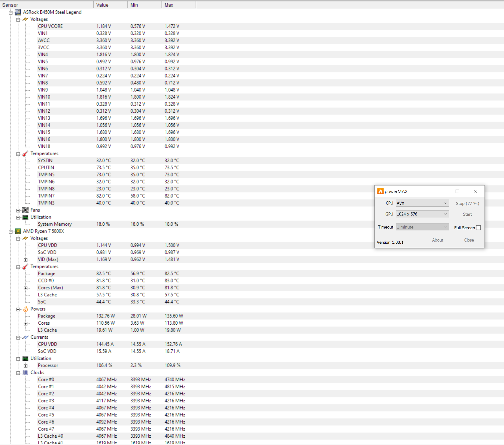Click the Value column header
Image resolution: width=504 pixels, height=445 pixels.
pos(111,5)
